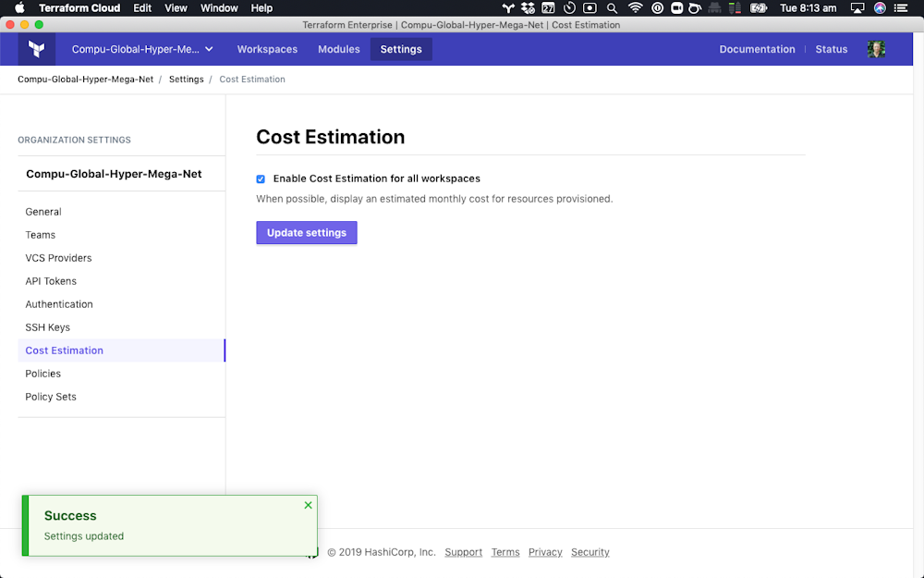
Task: Click the timer icon in the menu bar
Action: pos(569,7)
